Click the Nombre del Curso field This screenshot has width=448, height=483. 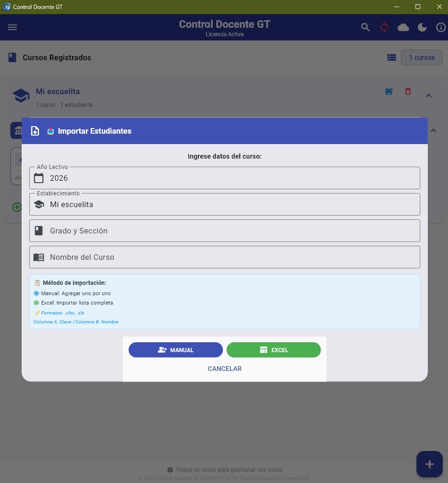(x=224, y=257)
